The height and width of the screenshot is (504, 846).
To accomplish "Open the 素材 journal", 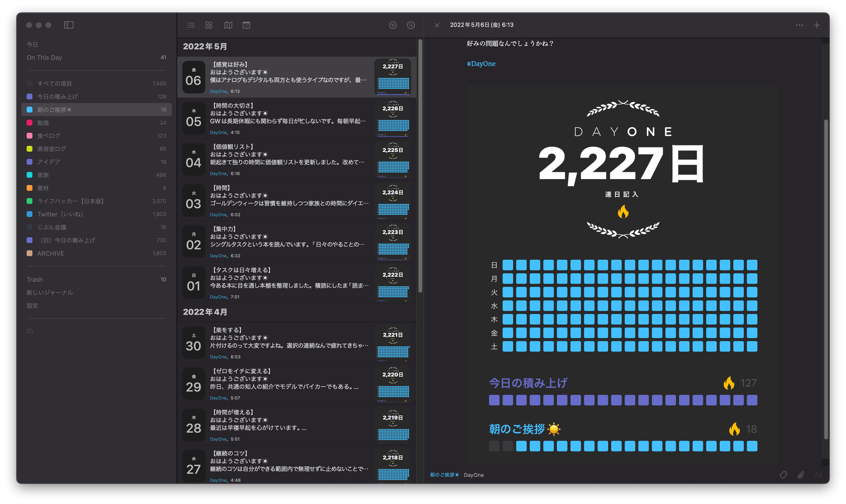I will [x=97, y=188].
